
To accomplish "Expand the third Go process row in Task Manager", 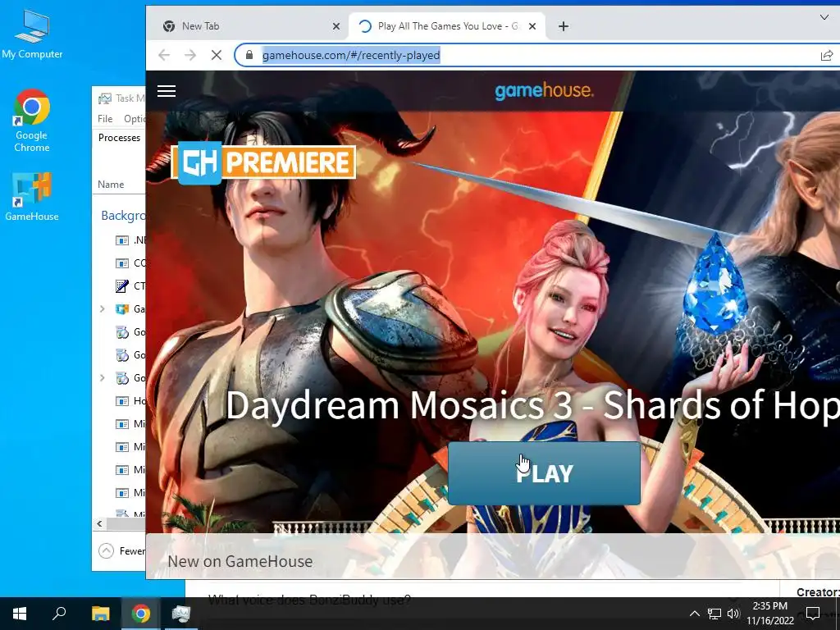I will (103, 377).
